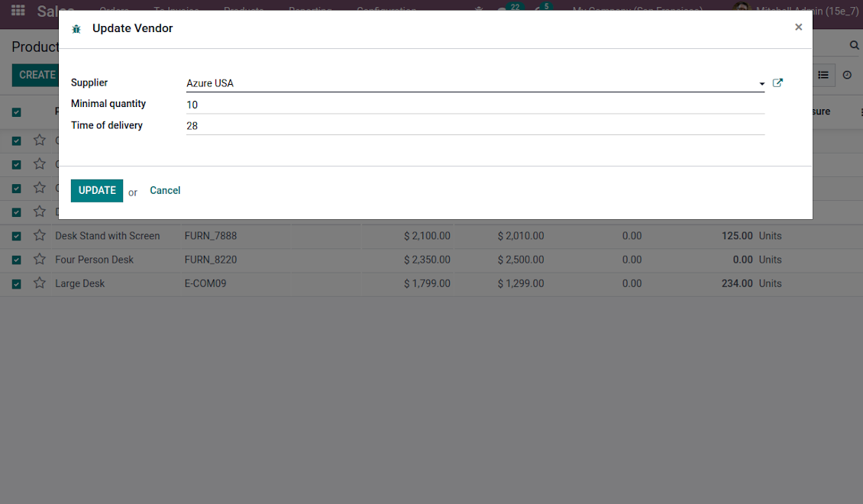Viewport: 863px width, 504px height.
Task: Favorite the second product row star
Action: tap(40, 163)
